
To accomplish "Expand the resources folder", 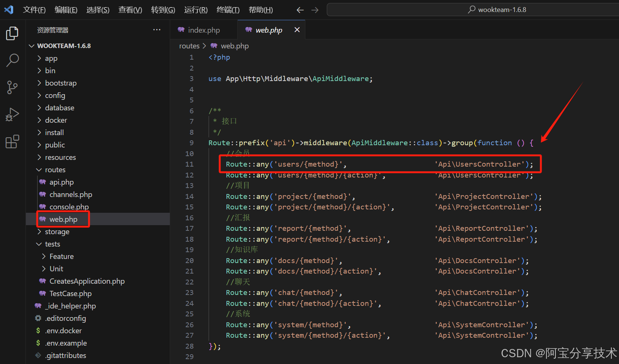I will pyautogui.click(x=98, y=157).
